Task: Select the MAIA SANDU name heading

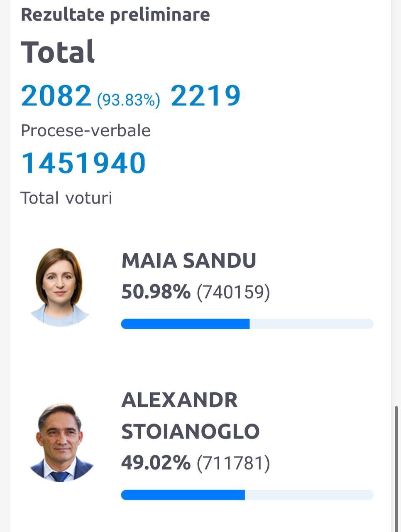Action: (x=188, y=261)
